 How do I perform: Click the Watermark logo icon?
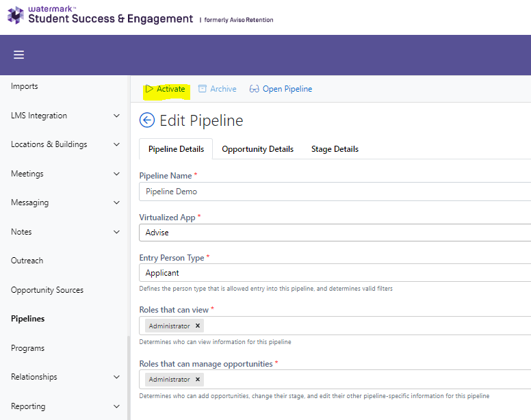(16, 15)
